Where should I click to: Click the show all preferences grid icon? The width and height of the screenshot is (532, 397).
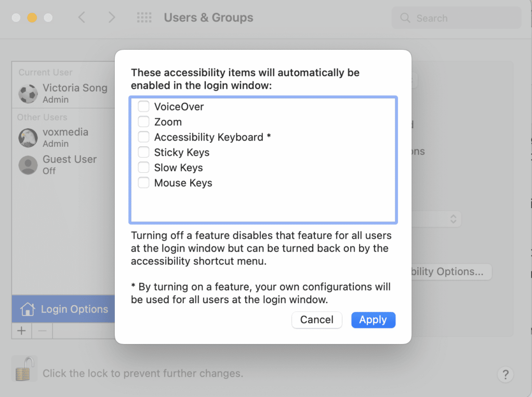pyautogui.click(x=144, y=18)
